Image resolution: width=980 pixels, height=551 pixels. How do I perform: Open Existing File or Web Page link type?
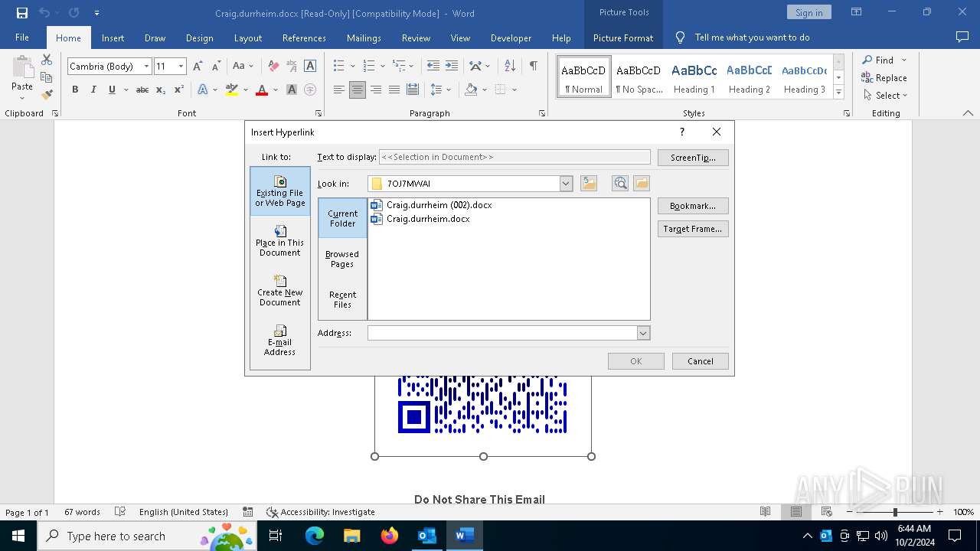[280, 191]
